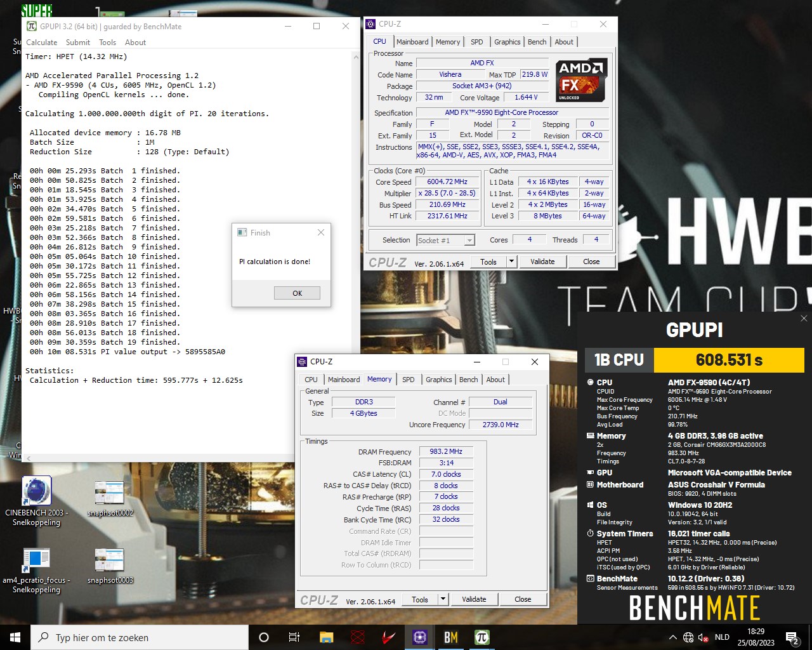Expand Tools dropdown arrow in bottom CPU-Z
Viewport: 812px width, 650px height.
[x=443, y=599]
